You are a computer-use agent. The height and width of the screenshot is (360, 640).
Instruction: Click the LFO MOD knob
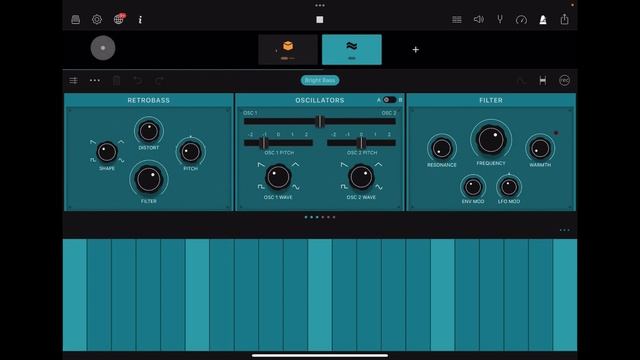(509, 187)
